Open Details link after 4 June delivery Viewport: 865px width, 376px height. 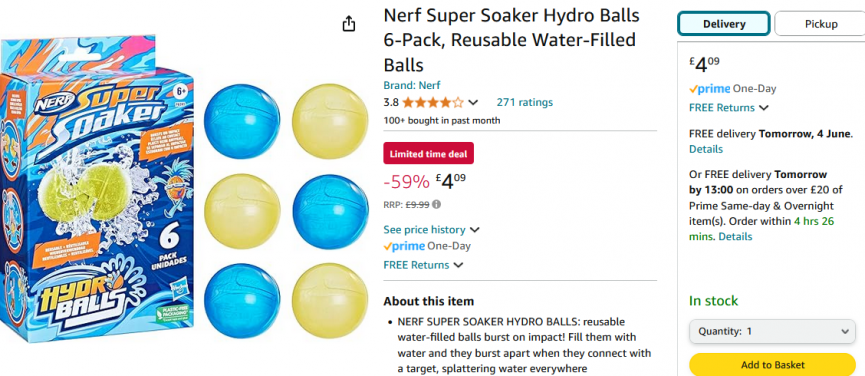click(x=706, y=149)
